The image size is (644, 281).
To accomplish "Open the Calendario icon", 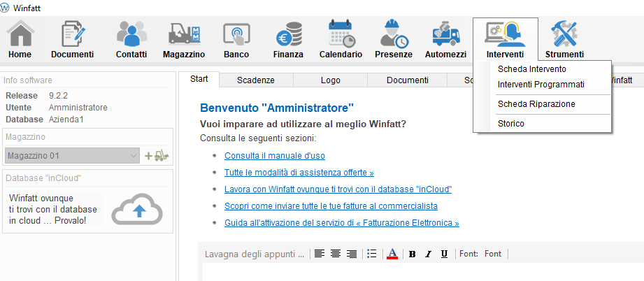I will click(341, 34).
